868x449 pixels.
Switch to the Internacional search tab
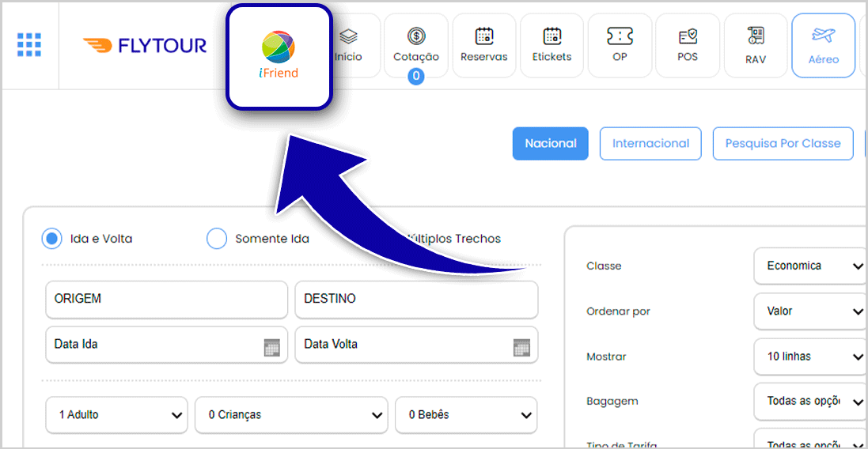tap(650, 144)
